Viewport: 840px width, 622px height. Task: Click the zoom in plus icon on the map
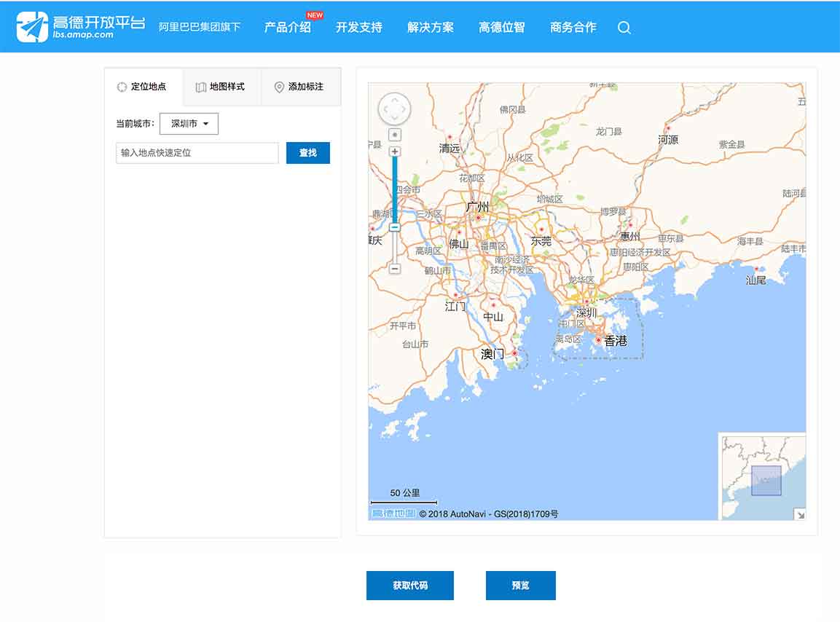(x=394, y=151)
